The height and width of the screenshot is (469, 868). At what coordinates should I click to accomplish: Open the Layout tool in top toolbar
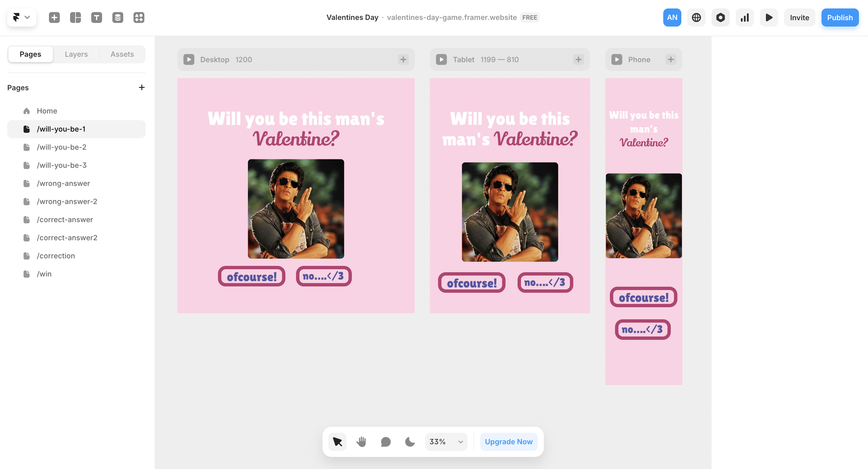(76, 17)
